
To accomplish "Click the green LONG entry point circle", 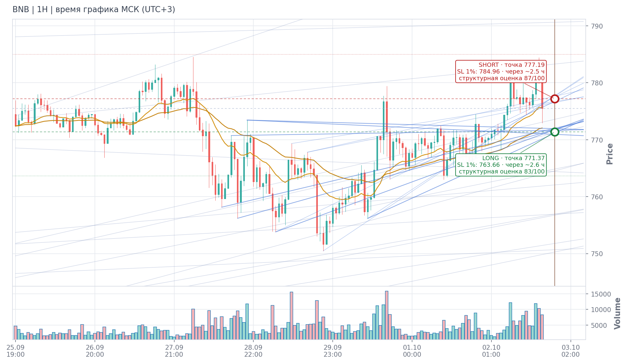I will 555,132.
